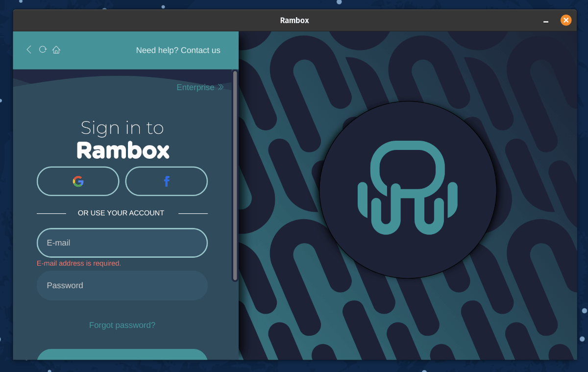
Task: Click the double chevron next to Enterprise
Action: coord(221,87)
